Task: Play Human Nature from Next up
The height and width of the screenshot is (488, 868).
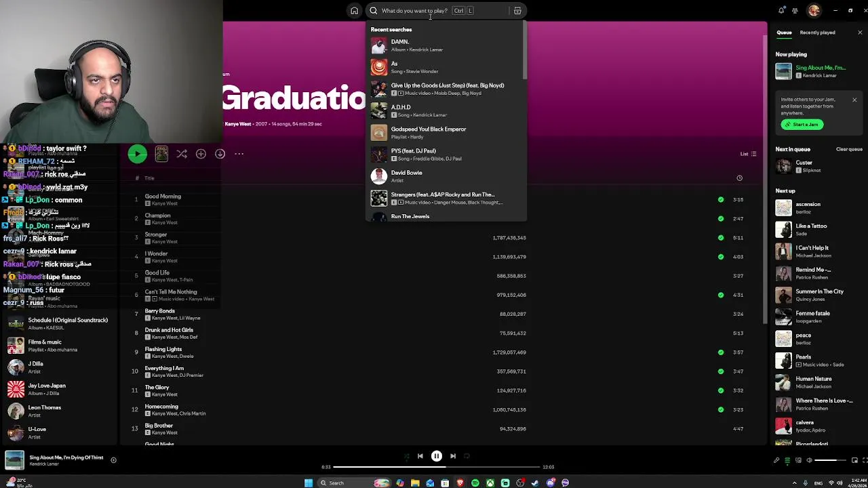Action: [818, 382]
